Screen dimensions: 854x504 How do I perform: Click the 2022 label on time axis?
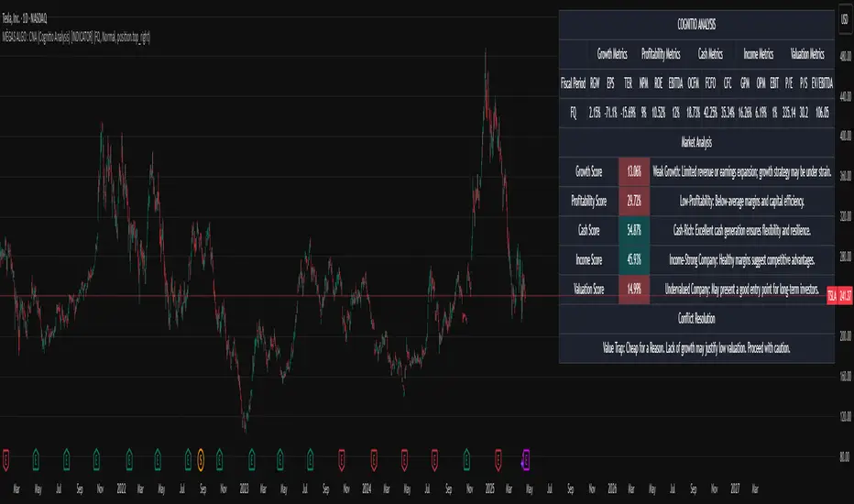[121, 488]
